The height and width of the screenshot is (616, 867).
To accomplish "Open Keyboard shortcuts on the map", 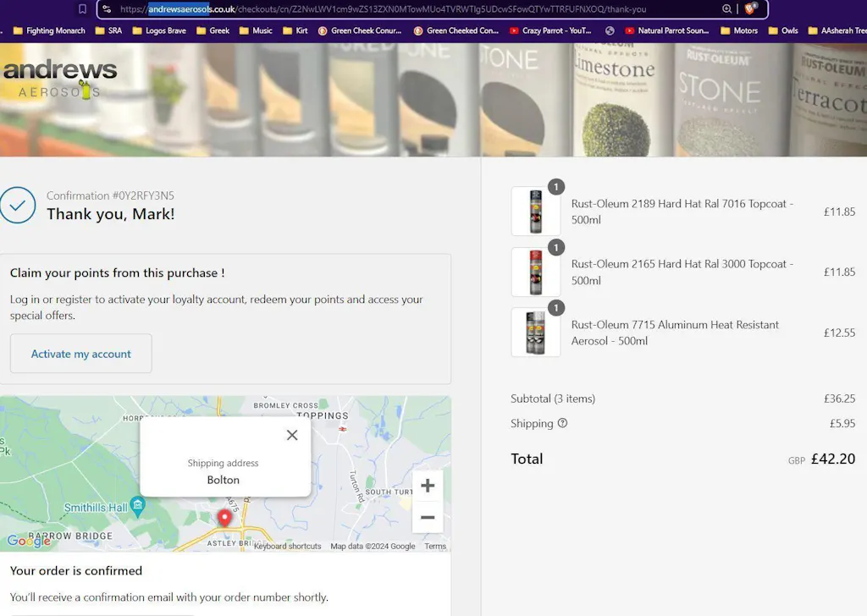I will click(x=287, y=547).
